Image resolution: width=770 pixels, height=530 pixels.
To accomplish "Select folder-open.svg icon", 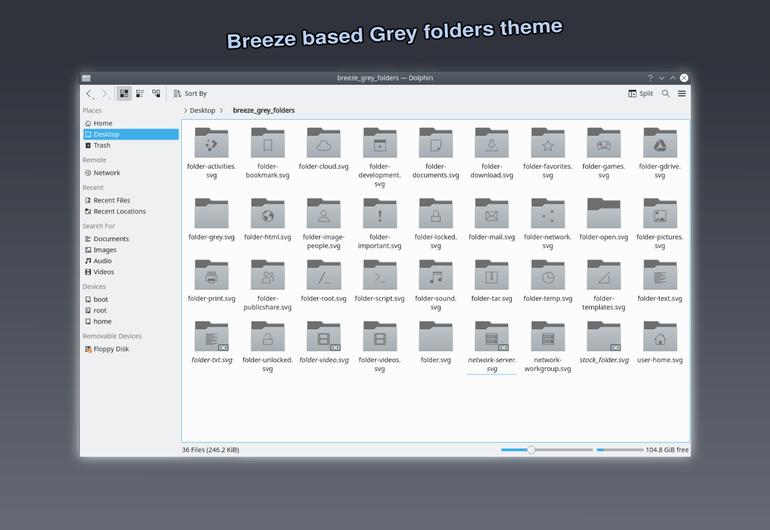I will tap(604, 213).
